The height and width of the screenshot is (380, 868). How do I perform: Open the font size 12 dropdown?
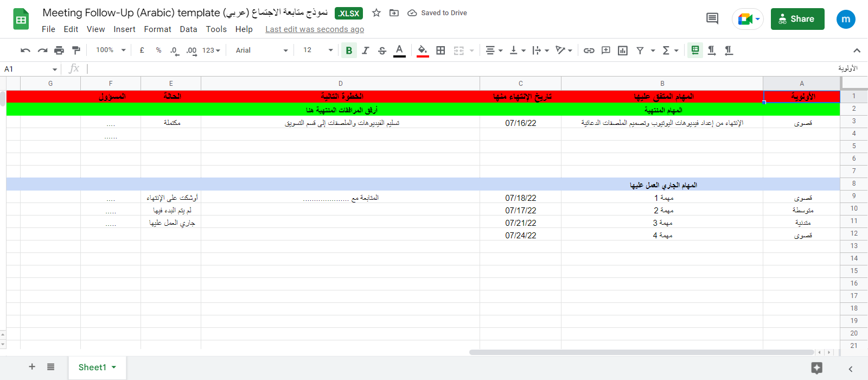pos(318,50)
